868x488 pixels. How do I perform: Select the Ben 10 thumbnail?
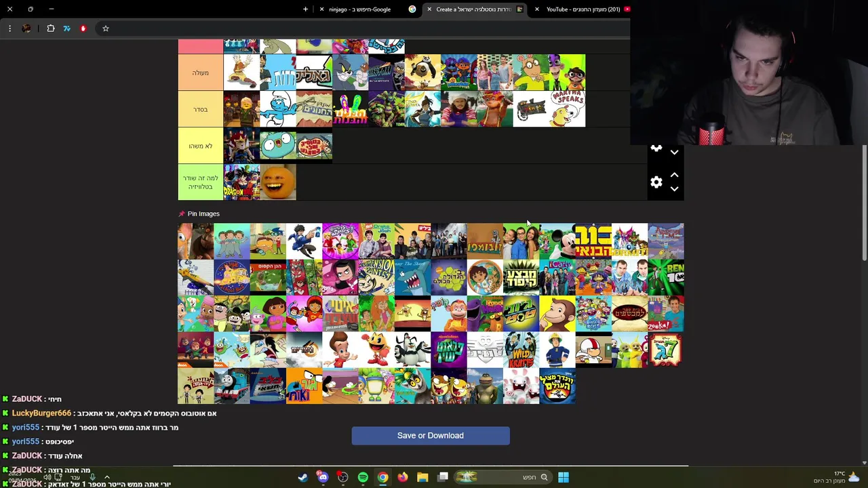[666, 278]
